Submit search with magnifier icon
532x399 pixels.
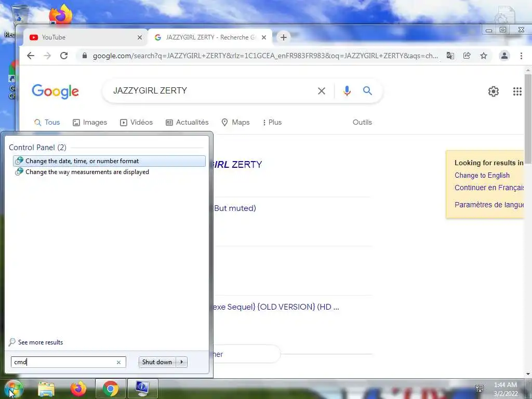(x=367, y=90)
